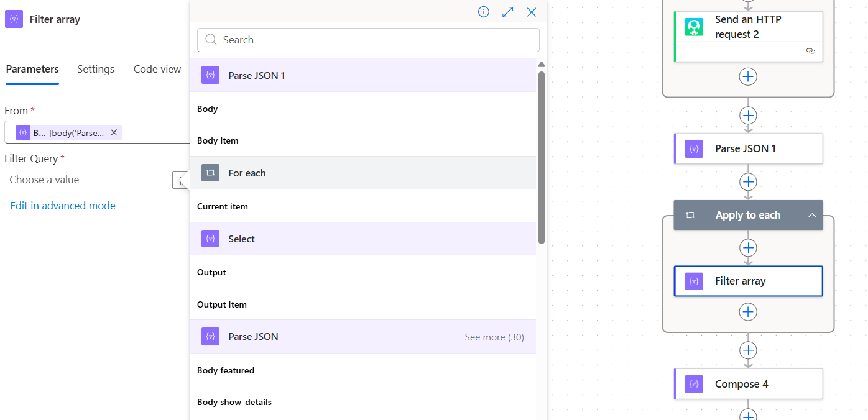Click the connection link icon on HTTP request 2
868x420 pixels.
[811, 52]
